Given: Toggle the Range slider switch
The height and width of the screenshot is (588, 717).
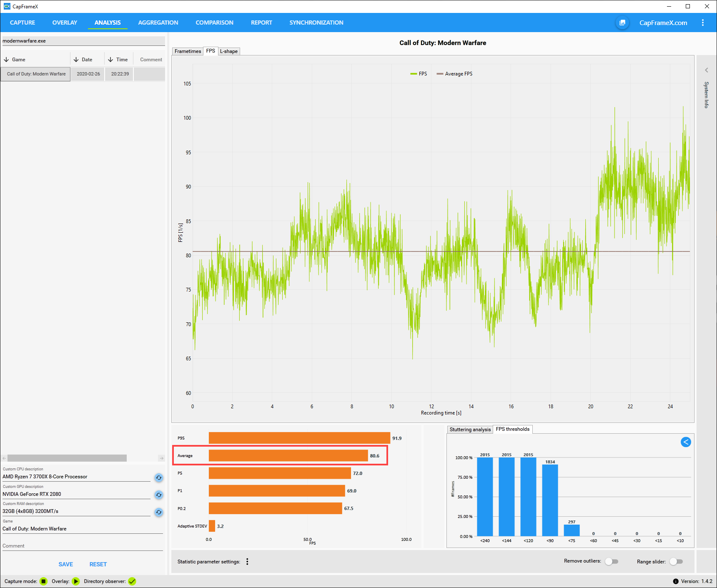Looking at the screenshot, I should [676, 562].
